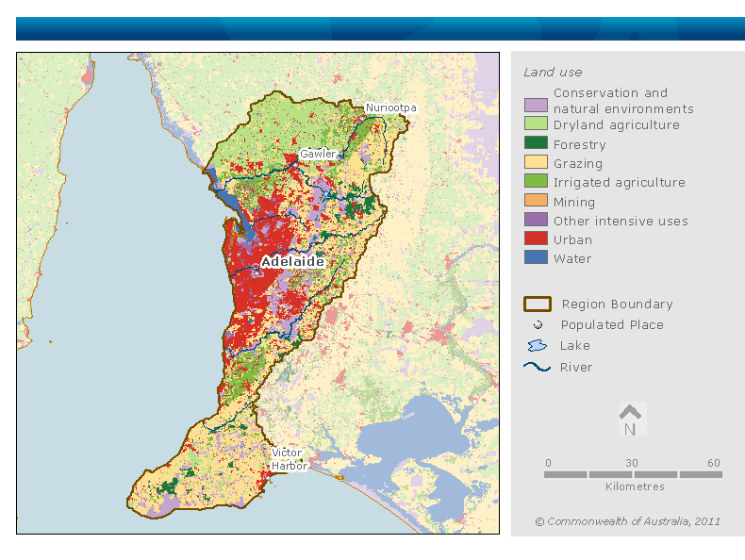Screen dimensions: 745x560
Task: Select the Water blue legend swatch
Action: tap(536, 257)
